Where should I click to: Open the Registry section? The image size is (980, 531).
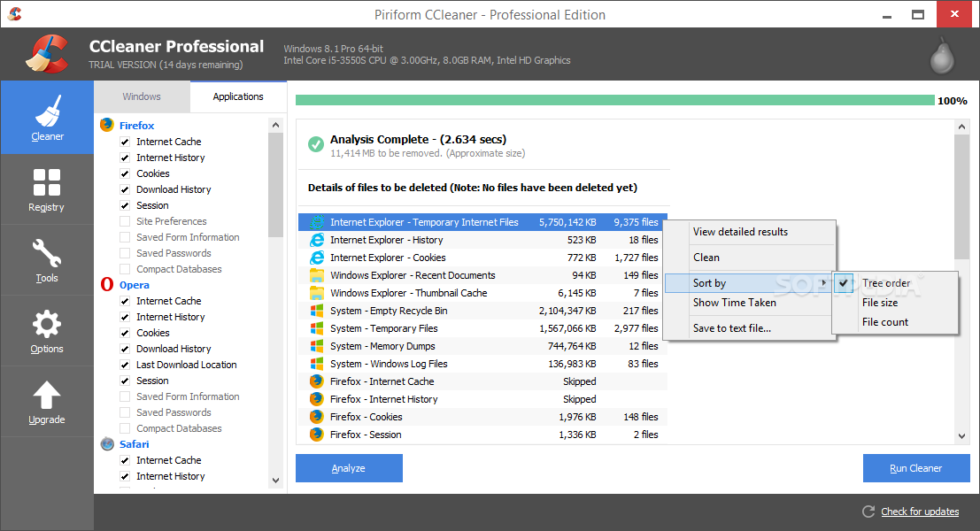[x=47, y=189]
